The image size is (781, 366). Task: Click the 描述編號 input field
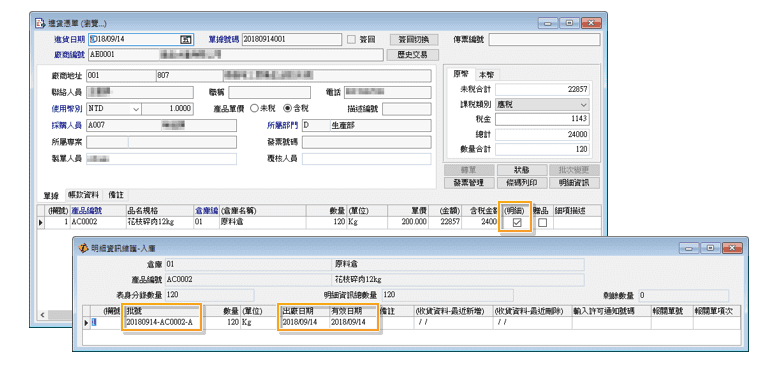[x=406, y=109]
